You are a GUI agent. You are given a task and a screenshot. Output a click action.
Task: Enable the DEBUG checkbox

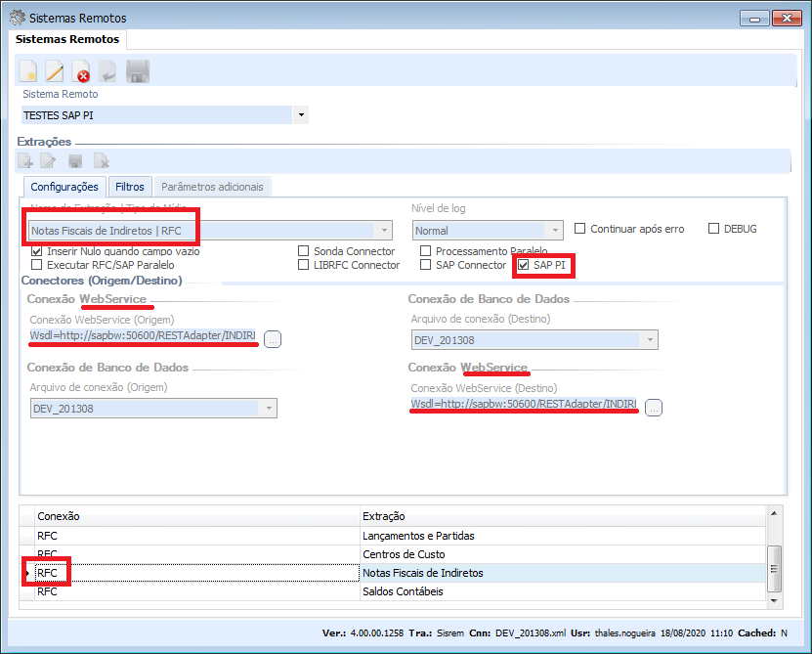713,229
